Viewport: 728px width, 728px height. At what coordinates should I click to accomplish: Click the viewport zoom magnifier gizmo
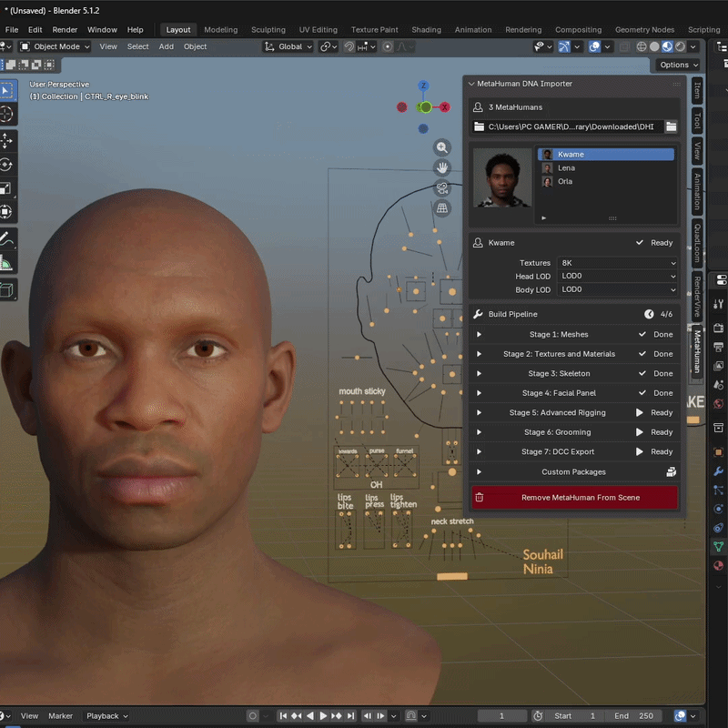(442, 147)
